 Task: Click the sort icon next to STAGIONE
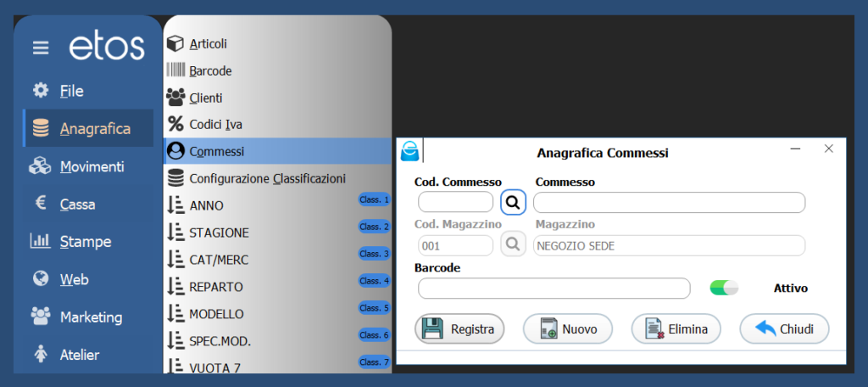coord(175,233)
